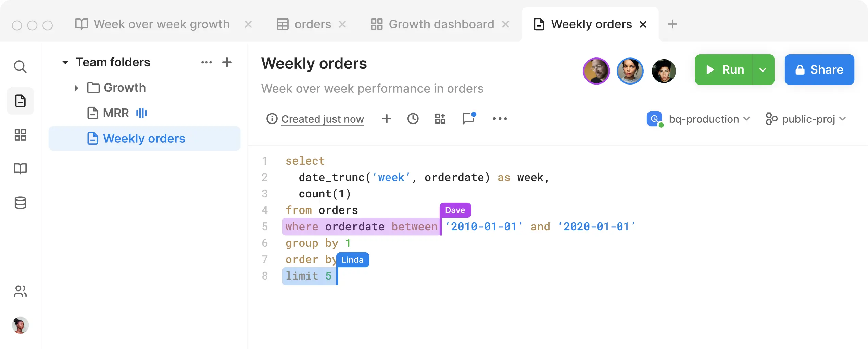Image resolution: width=868 pixels, height=349 pixels.
Task: Click the Share button
Action: pos(819,70)
